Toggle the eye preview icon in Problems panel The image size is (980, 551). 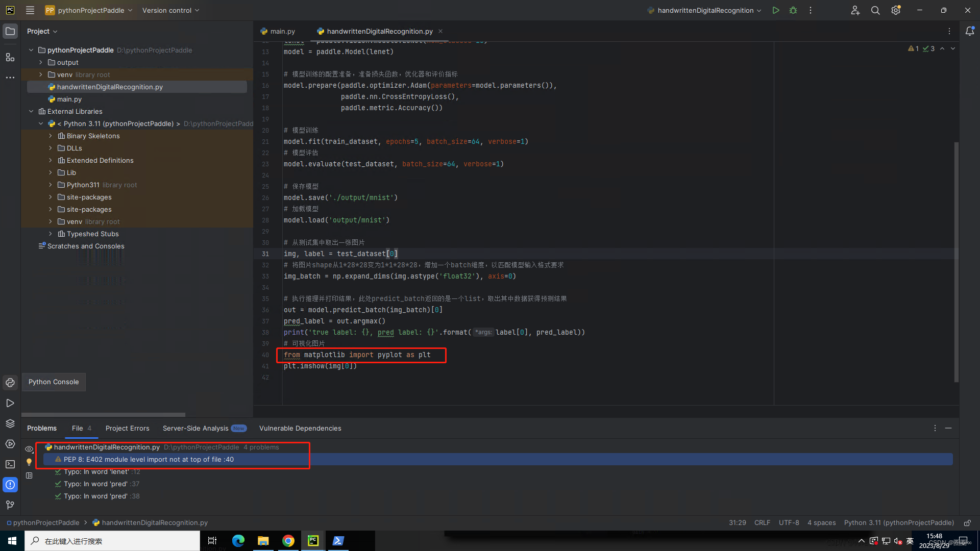29,449
